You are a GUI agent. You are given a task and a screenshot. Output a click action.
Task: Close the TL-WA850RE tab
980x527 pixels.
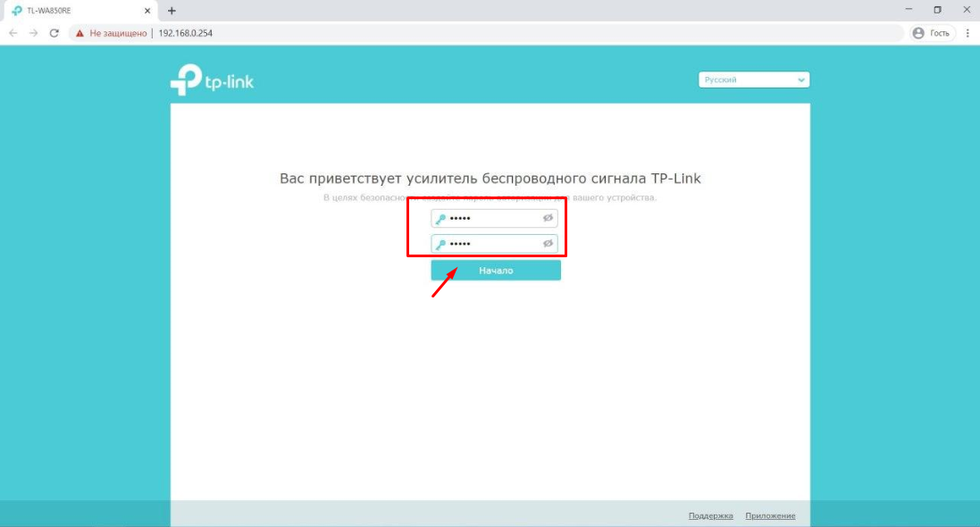click(x=147, y=11)
